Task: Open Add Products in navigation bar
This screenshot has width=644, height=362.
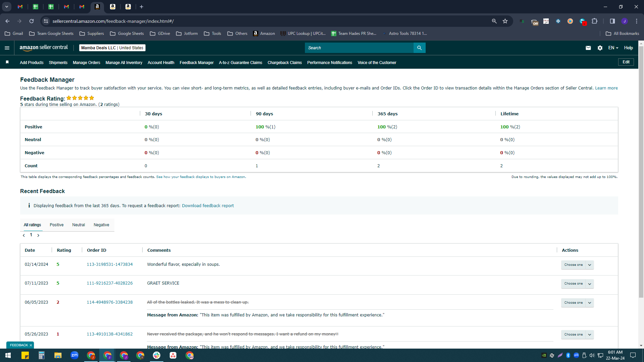Action: tap(32, 63)
